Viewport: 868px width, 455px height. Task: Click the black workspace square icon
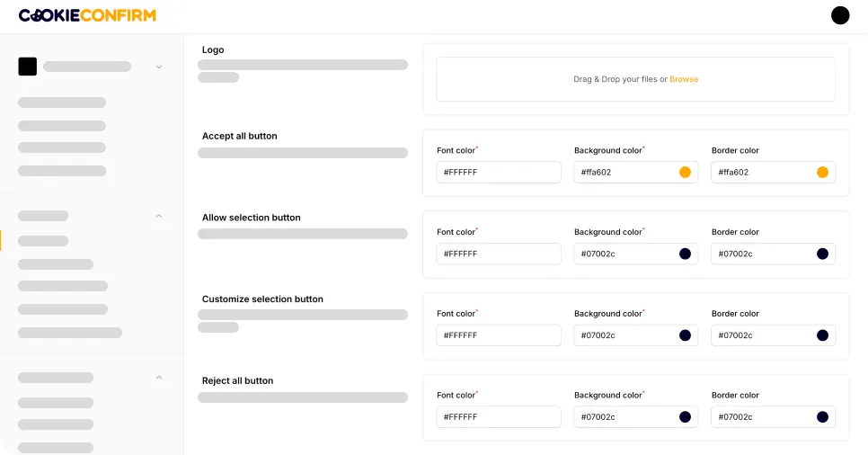click(27, 67)
